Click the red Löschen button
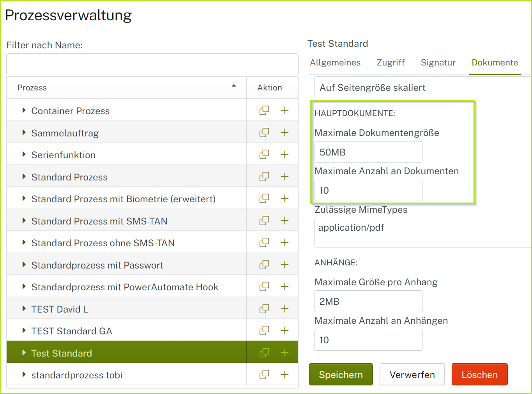The image size is (532, 394). coord(479,374)
